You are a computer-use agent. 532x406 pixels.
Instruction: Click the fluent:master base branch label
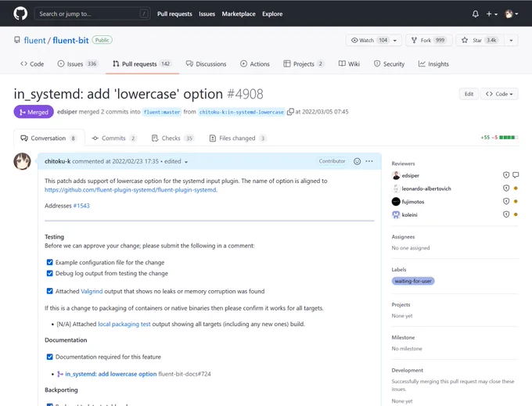click(x=162, y=112)
